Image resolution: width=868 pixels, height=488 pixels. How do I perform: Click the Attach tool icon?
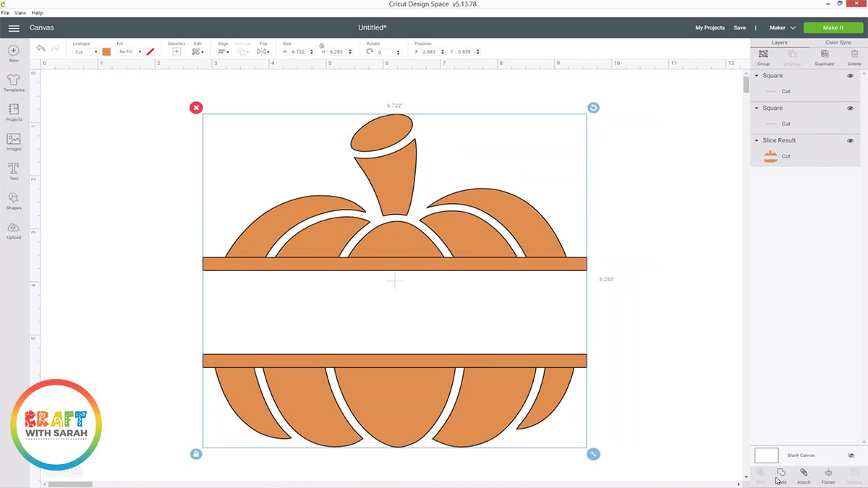coord(804,474)
